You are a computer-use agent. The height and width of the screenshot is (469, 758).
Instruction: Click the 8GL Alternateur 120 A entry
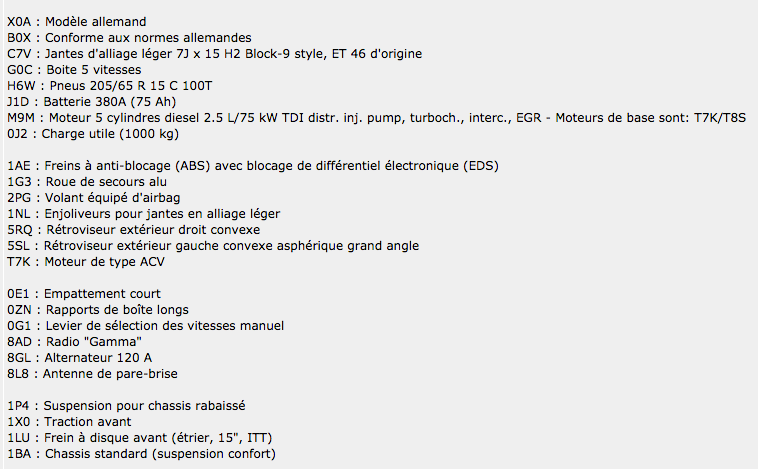click(79, 357)
